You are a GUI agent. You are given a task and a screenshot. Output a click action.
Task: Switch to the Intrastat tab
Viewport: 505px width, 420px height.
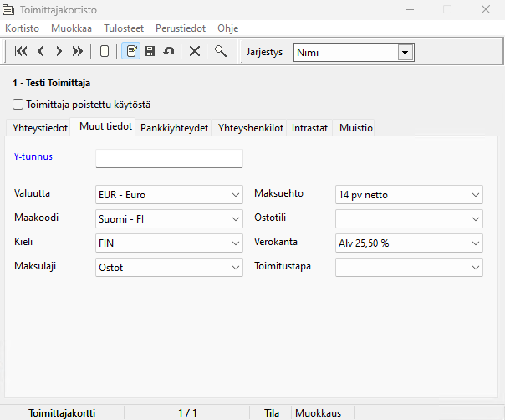click(309, 128)
